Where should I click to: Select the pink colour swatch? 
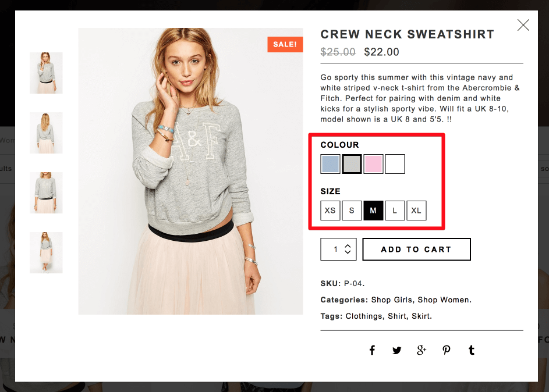[x=373, y=164]
